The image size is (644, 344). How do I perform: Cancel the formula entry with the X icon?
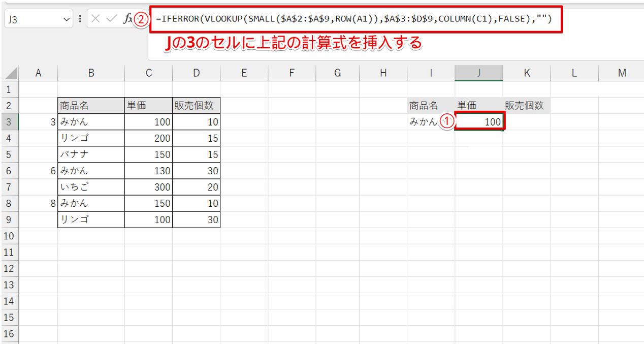[95, 19]
